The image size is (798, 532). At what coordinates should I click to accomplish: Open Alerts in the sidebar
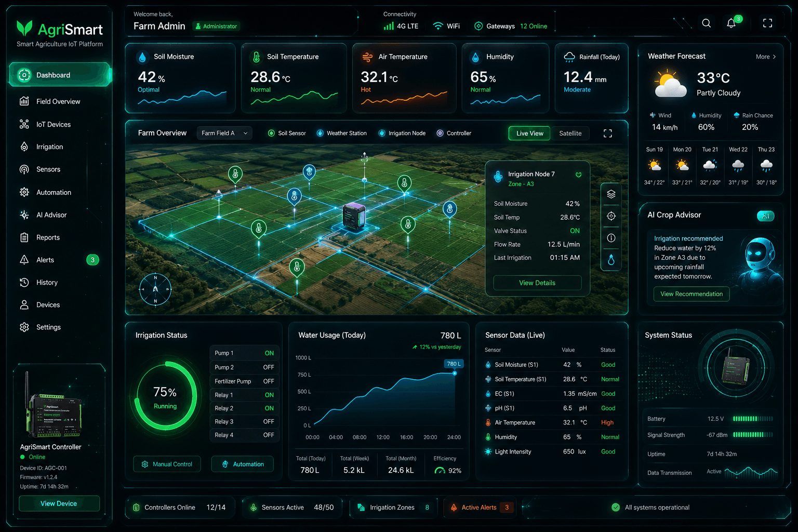click(59, 260)
